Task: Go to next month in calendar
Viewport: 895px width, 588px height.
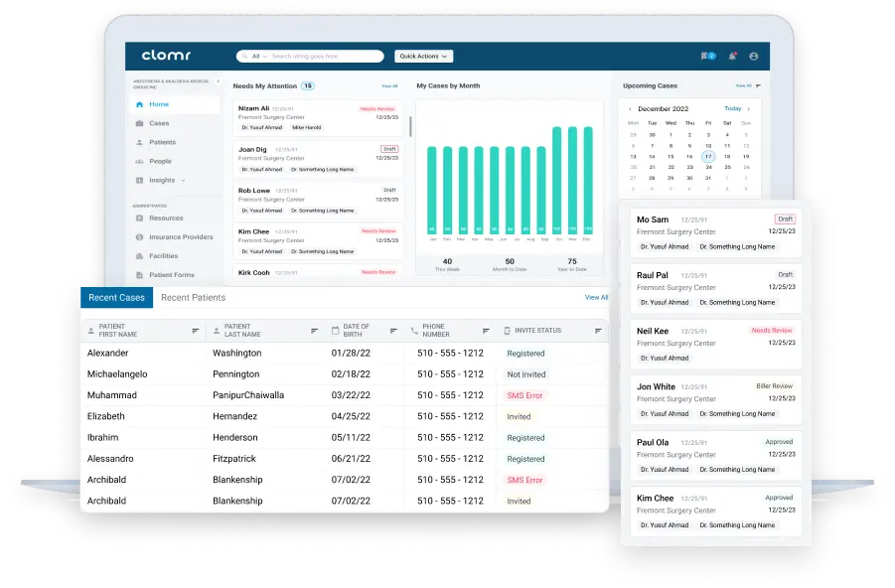Action: 750,108
